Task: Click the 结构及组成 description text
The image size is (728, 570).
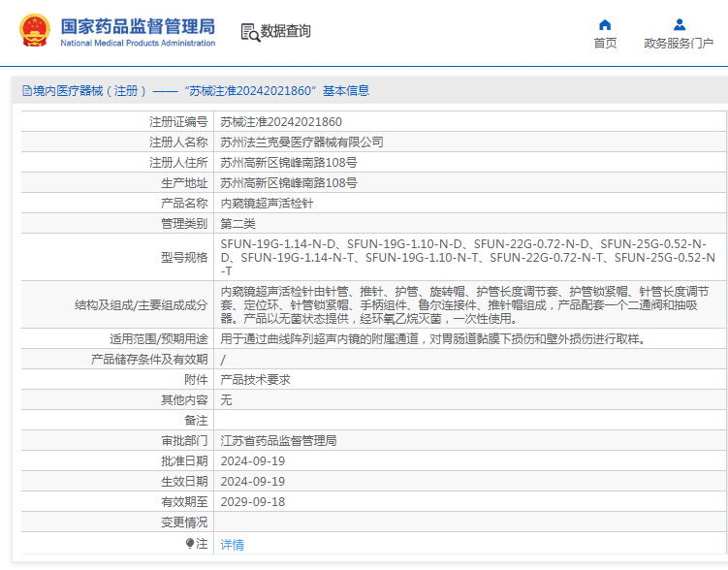Action: [x=464, y=305]
